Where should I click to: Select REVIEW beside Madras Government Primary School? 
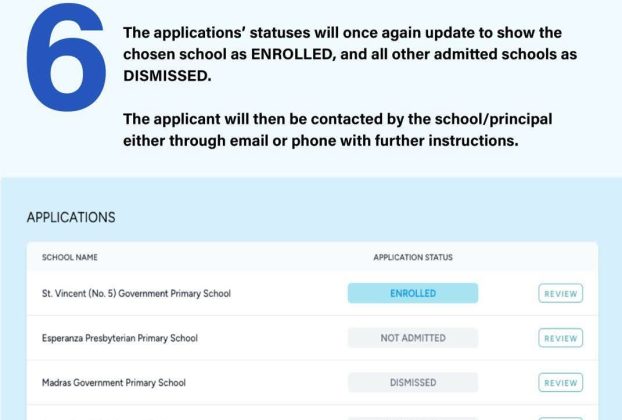pos(561,383)
